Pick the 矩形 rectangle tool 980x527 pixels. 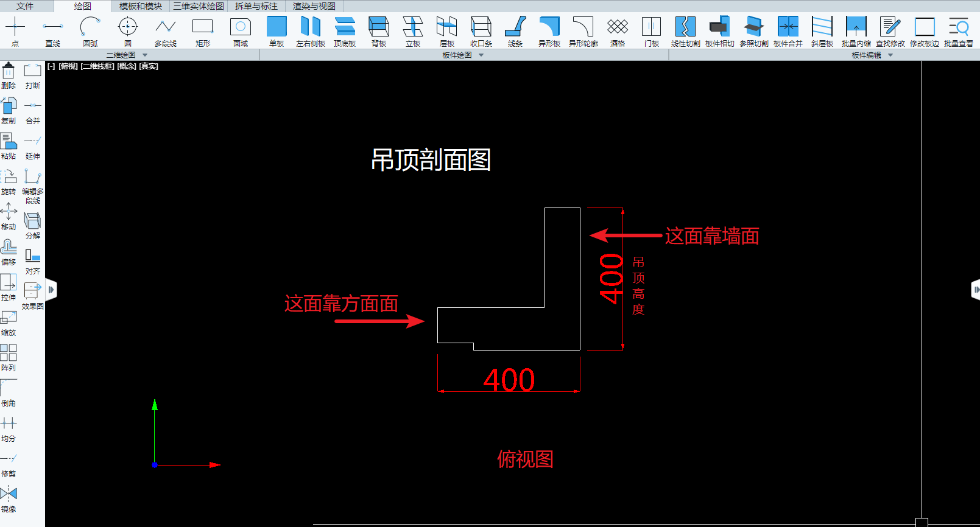pyautogui.click(x=203, y=32)
